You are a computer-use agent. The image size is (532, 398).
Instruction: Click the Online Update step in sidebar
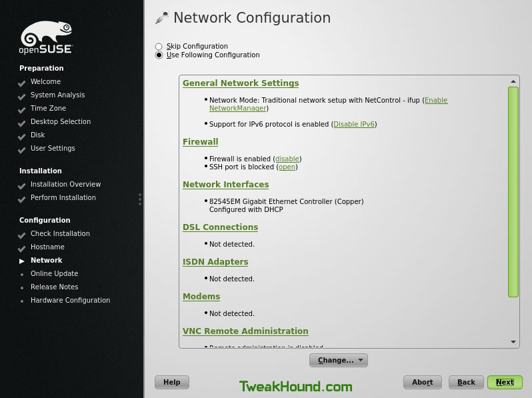pos(54,273)
